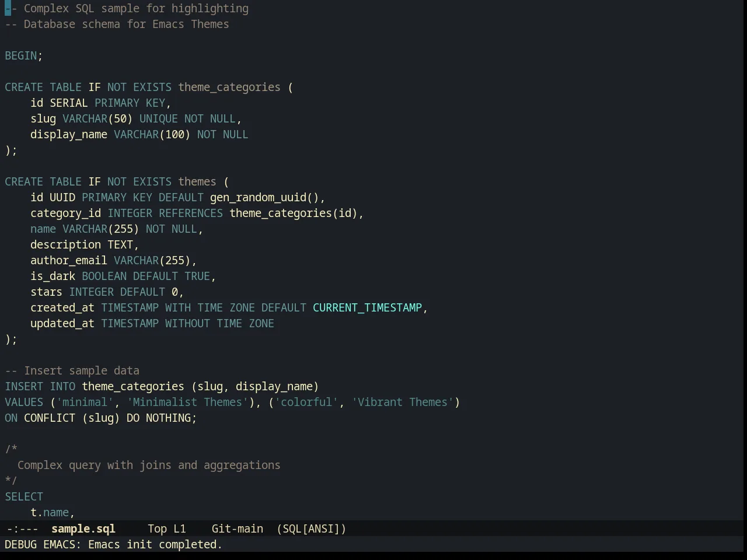Click the SQL[ANSI] major mode indicator
747x560 pixels.
(x=311, y=528)
